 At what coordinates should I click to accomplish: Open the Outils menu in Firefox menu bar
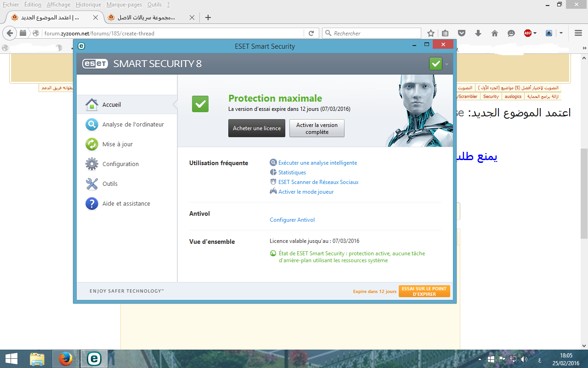(x=154, y=5)
